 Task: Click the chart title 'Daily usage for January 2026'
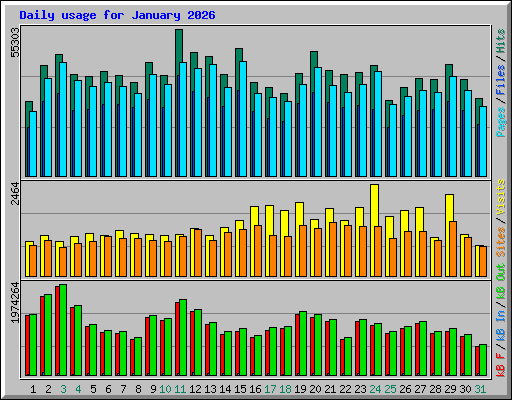[x=117, y=15]
